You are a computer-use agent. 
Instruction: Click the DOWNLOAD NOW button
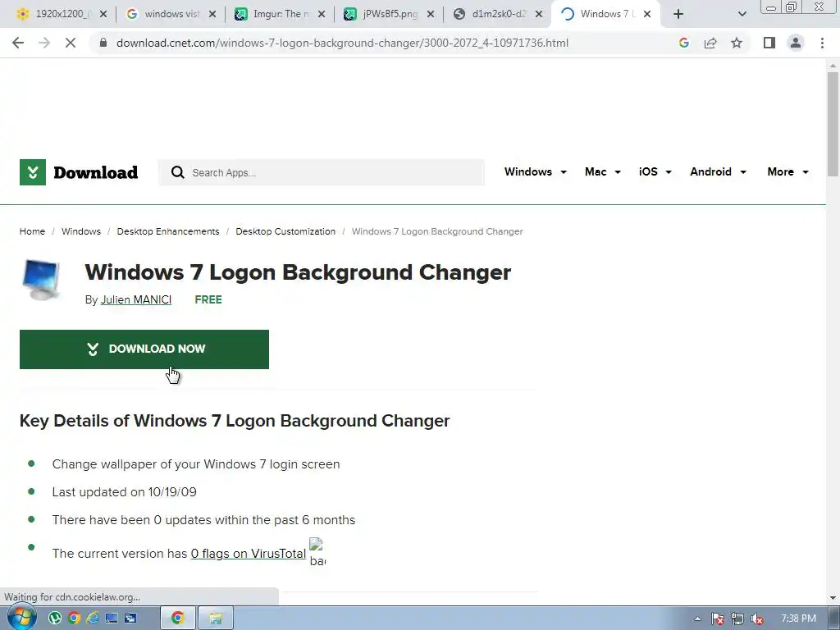click(x=144, y=349)
